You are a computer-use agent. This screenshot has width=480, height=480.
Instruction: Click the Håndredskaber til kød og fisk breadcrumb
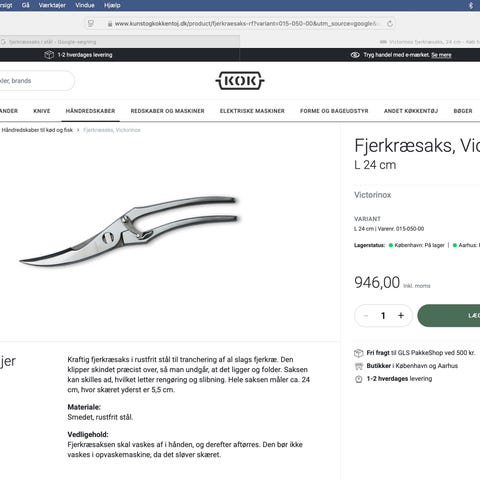click(37, 130)
